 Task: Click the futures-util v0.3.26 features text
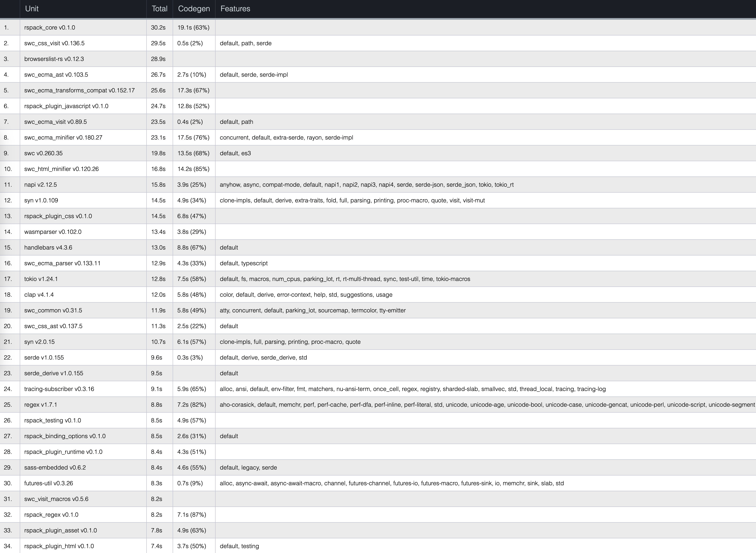coord(392,483)
